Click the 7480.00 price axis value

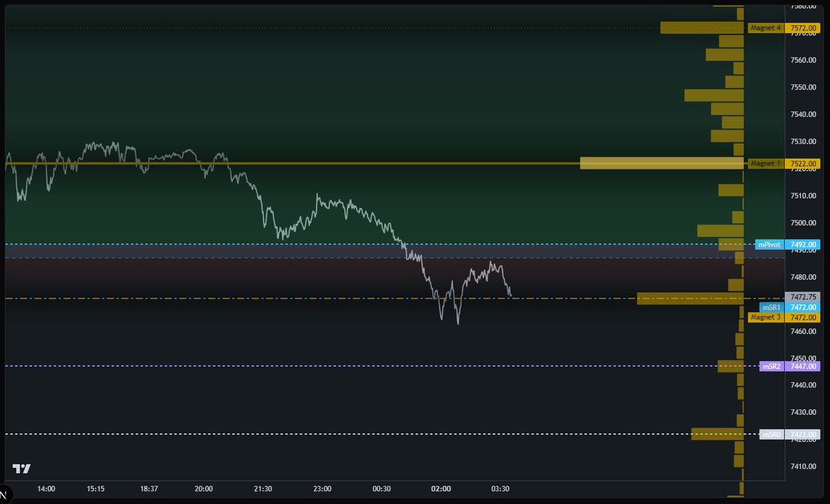pyautogui.click(x=804, y=277)
